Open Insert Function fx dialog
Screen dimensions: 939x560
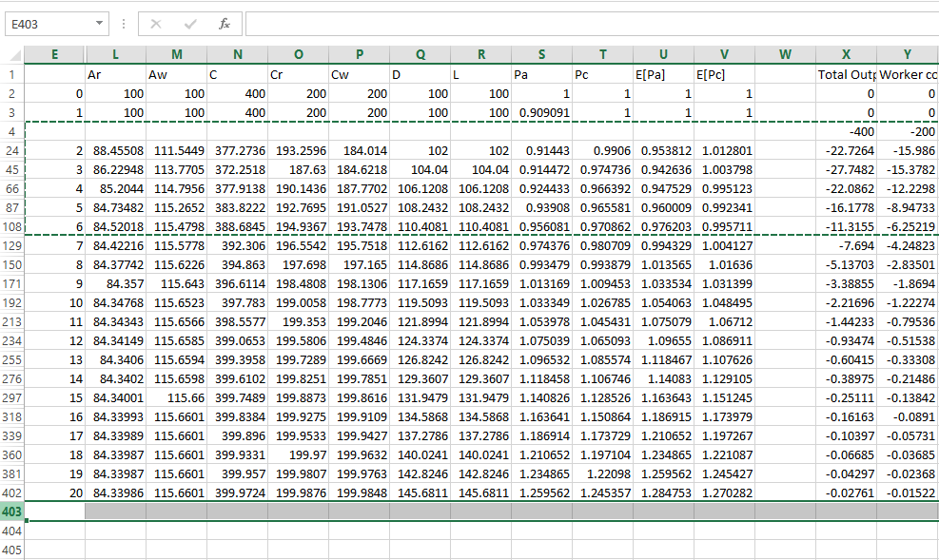(225, 24)
